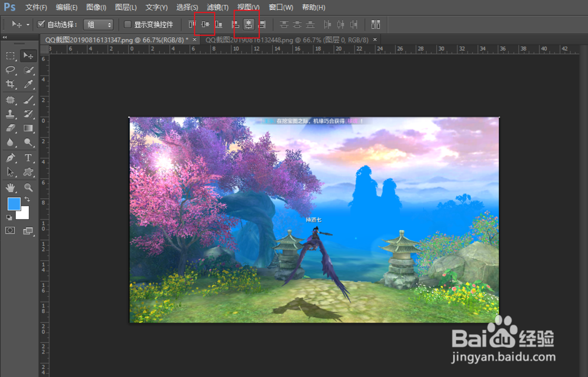Toggle Quick Mask mode
Image resolution: width=588 pixels, height=377 pixels.
point(10,230)
